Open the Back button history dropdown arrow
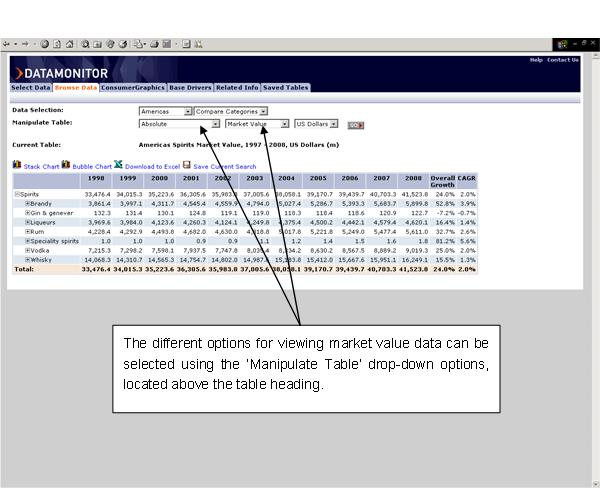 16,44
